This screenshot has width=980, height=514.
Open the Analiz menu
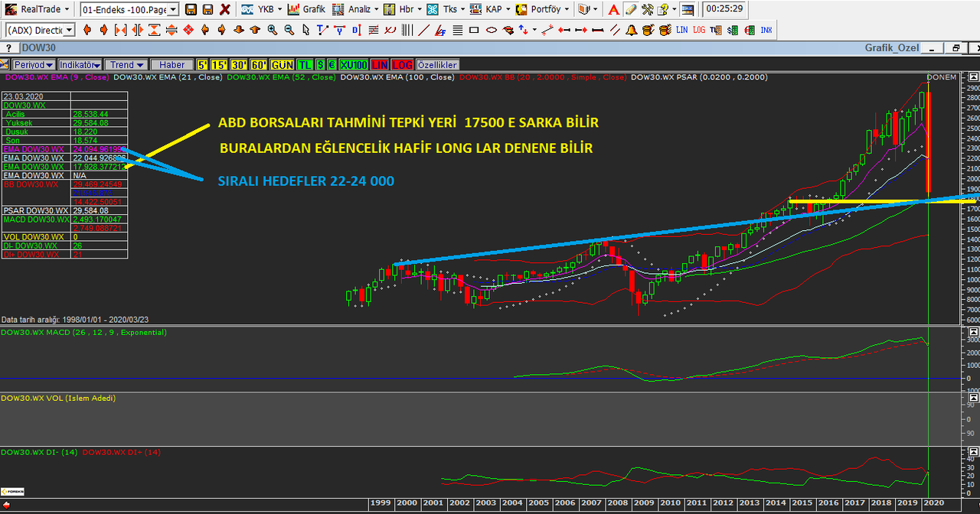tap(355, 9)
